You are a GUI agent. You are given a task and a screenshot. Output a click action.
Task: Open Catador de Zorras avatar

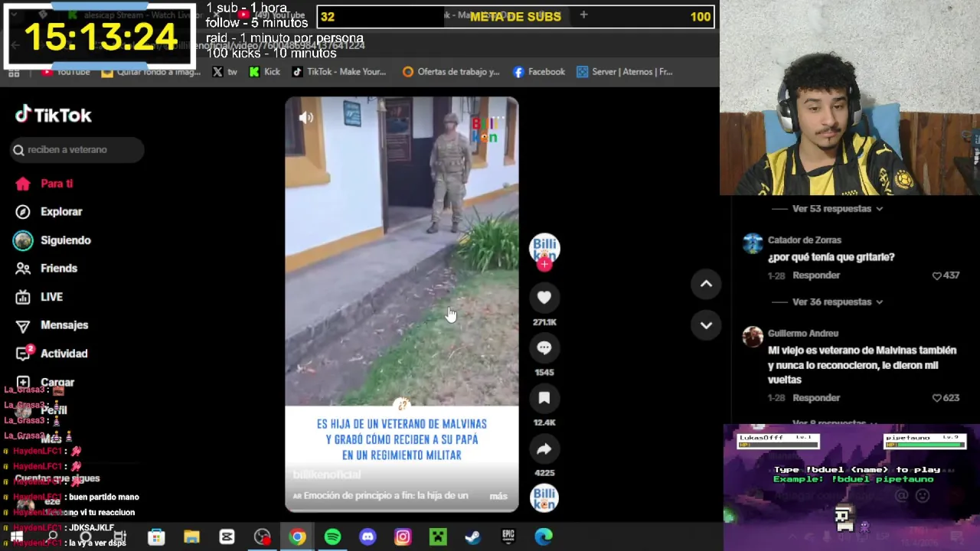[753, 243]
